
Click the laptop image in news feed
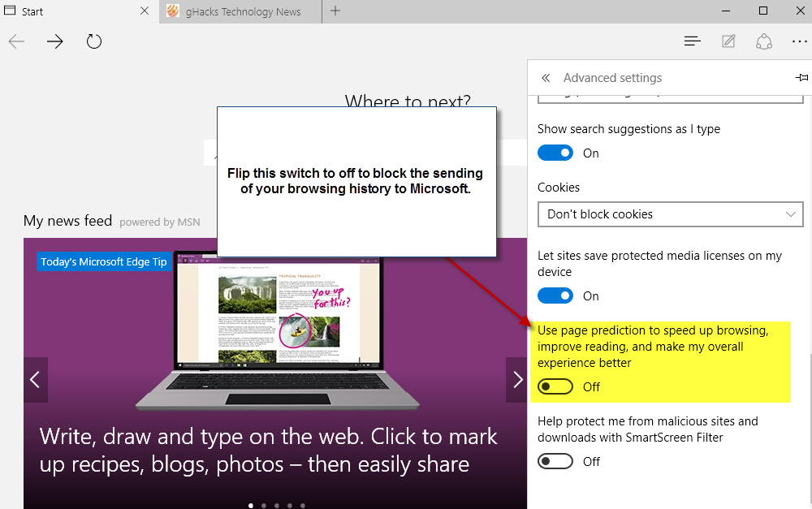click(x=278, y=331)
